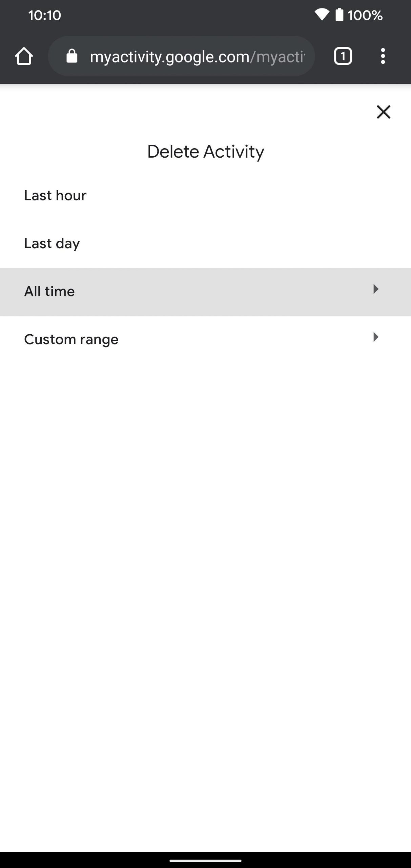Tap the gesture navigation pill at bottom

pos(205,861)
